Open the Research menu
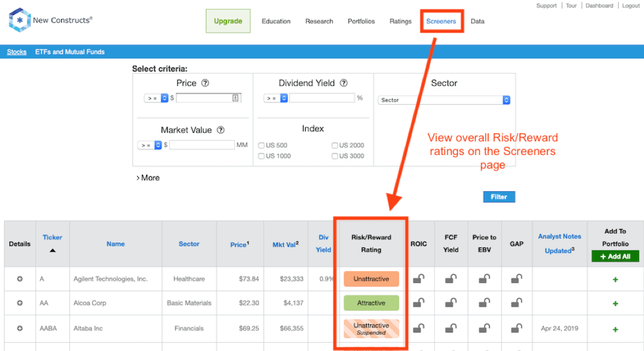The width and height of the screenshot is (644, 351). [x=319, y=21]
